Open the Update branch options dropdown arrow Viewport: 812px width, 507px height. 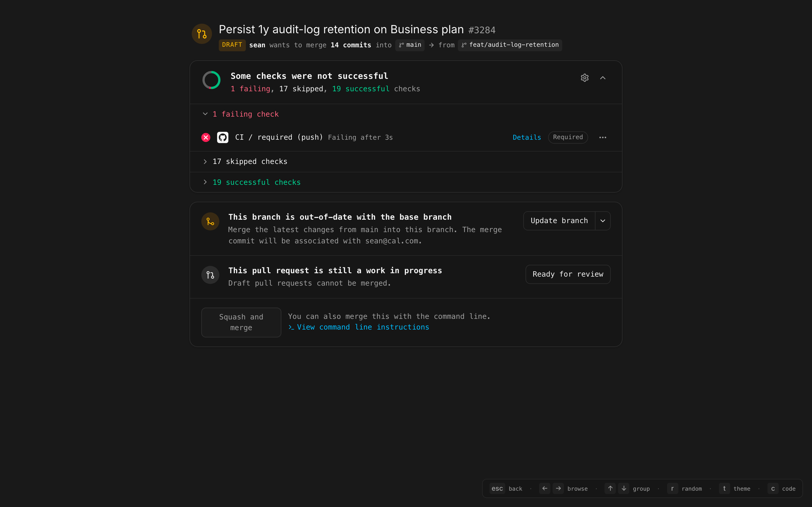coord(603,221)
